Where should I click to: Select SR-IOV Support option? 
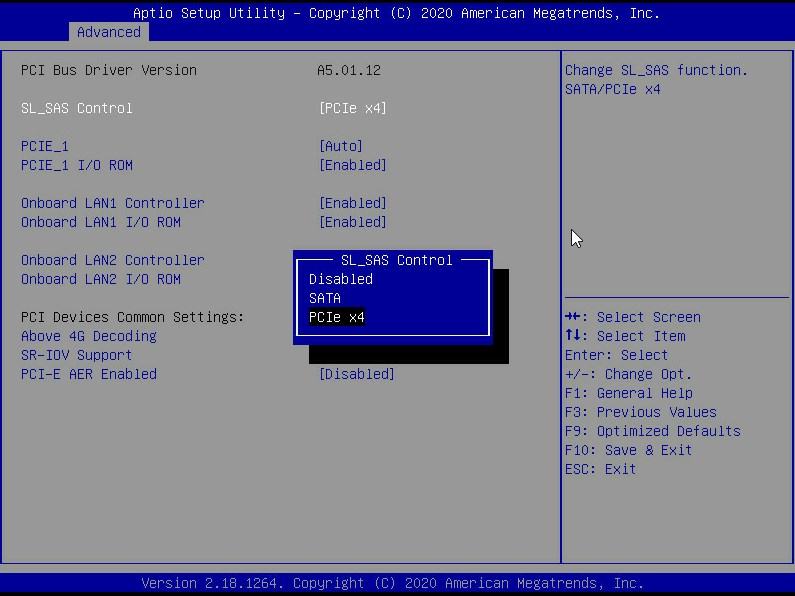[77, 355]
